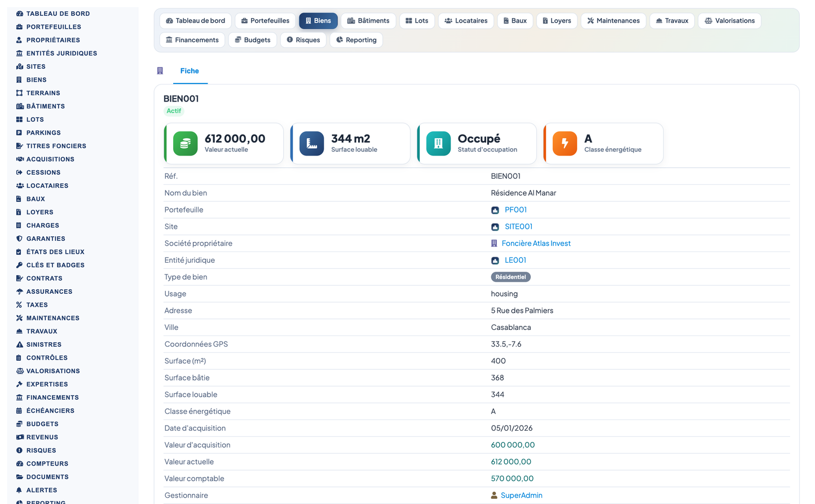The width and height of the screenshot is (815, 504).
Task: Click the blue Surface louable ruler icon
Action: (311, 143)
